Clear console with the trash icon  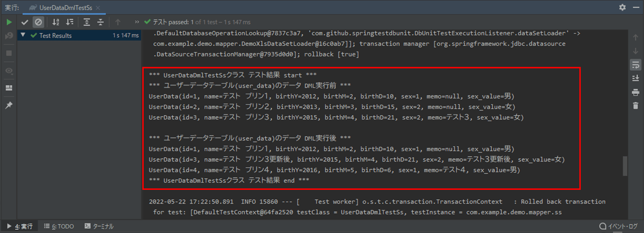point(635,106)
